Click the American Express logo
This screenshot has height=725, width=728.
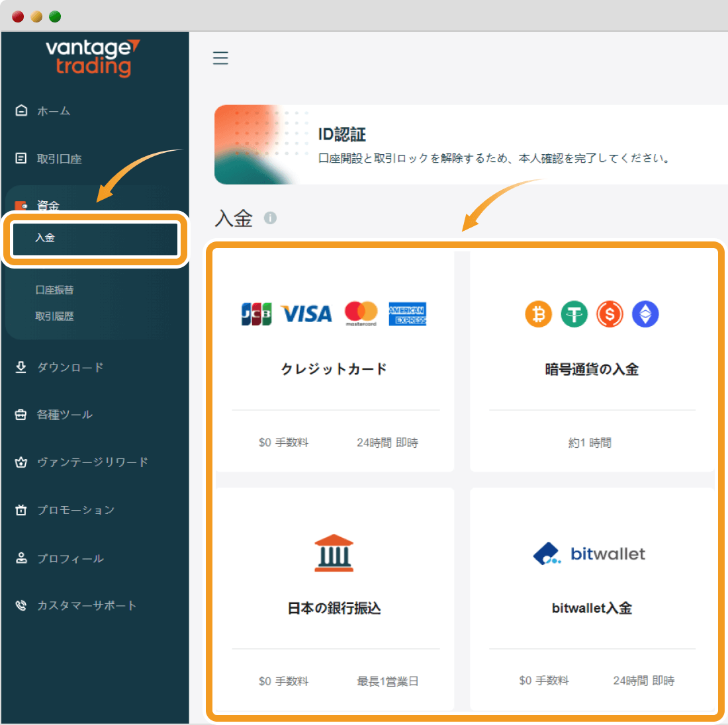(x=408, y=314)
